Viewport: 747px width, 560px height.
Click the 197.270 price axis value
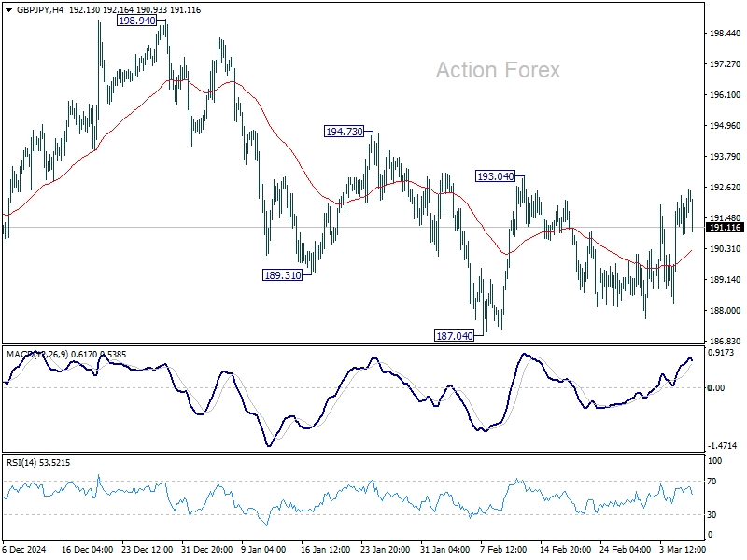click(x=726, y=63)
